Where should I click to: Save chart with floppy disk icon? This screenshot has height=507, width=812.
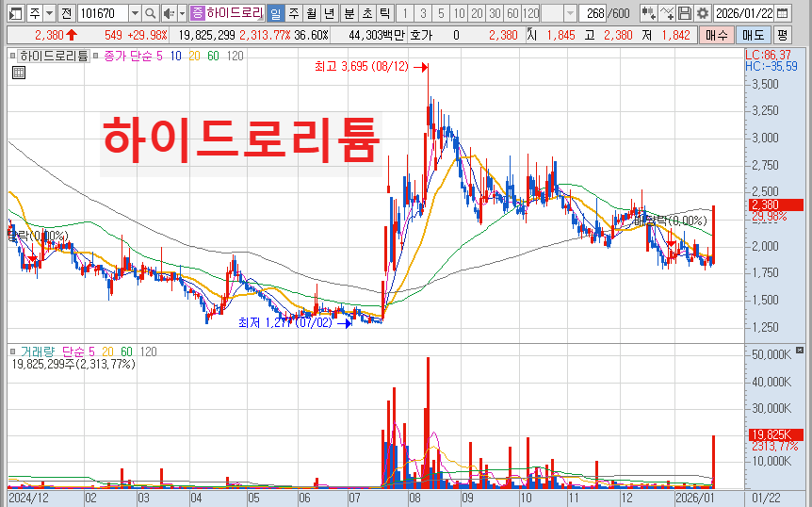pyautogui.click(x=685, y=13)
